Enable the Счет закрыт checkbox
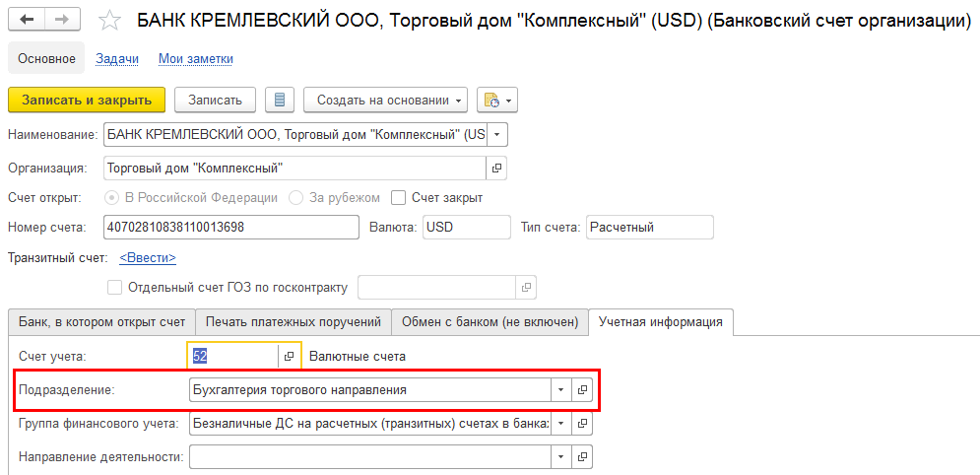Viewport: 980px width, 475px height. (x=399, y=197)
